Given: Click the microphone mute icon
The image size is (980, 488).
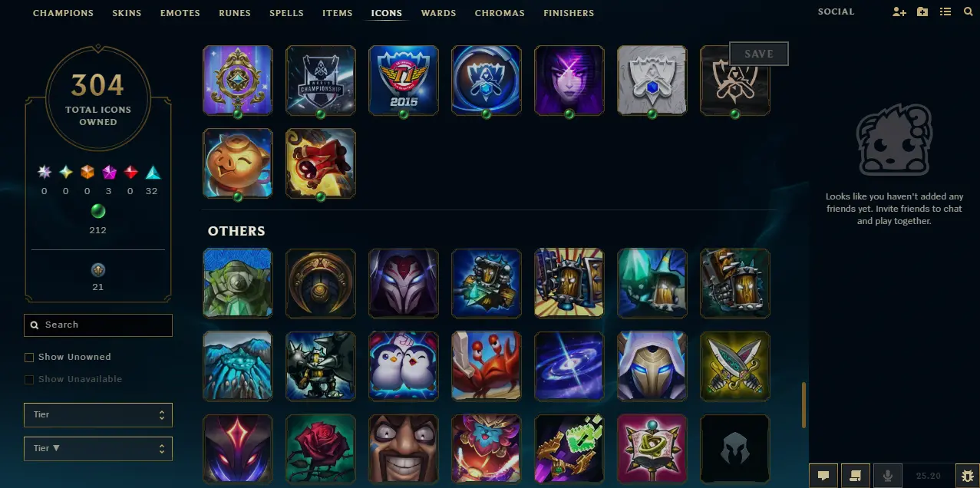Looking at the screenshot, I should pos(888,476).
